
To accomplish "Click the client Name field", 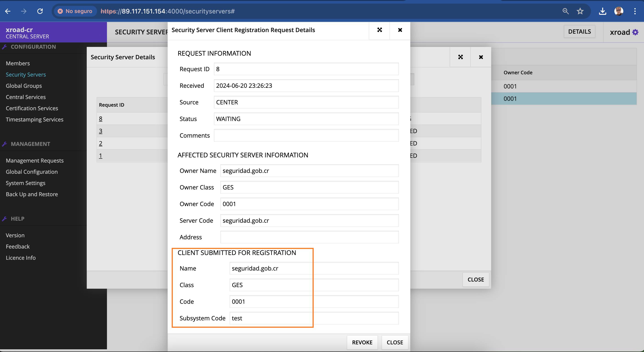I will click(x=314, y=268).
